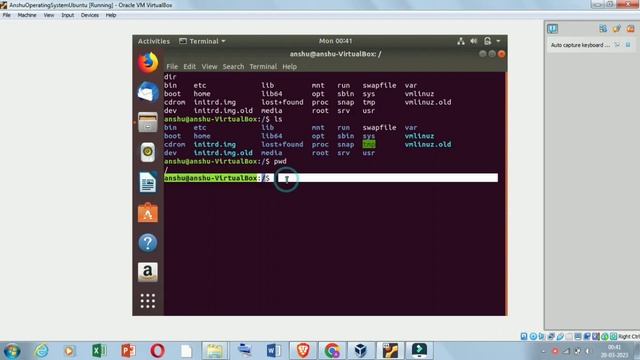Open VirtualBox Devices menu
Screen dimensions: 640x360
click(90, 15)
